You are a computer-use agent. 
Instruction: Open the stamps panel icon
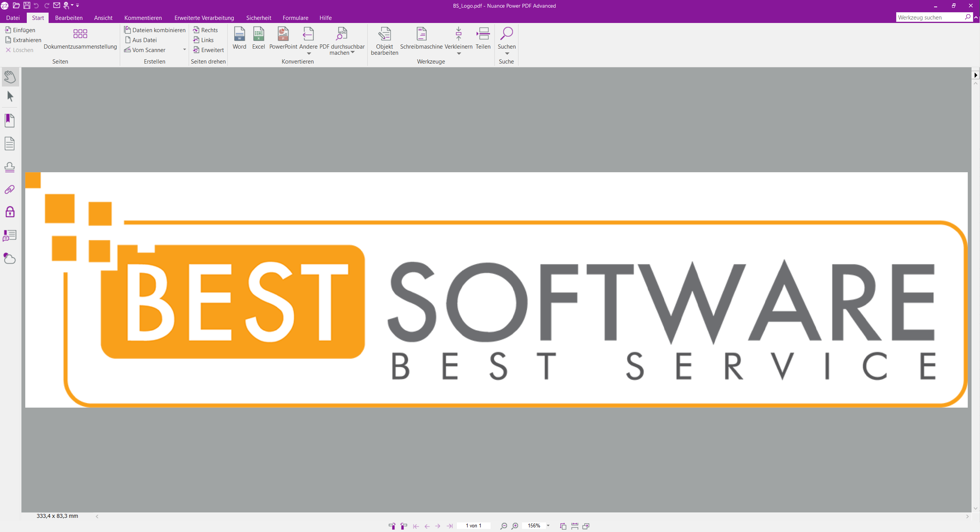(x=10, y=167)
